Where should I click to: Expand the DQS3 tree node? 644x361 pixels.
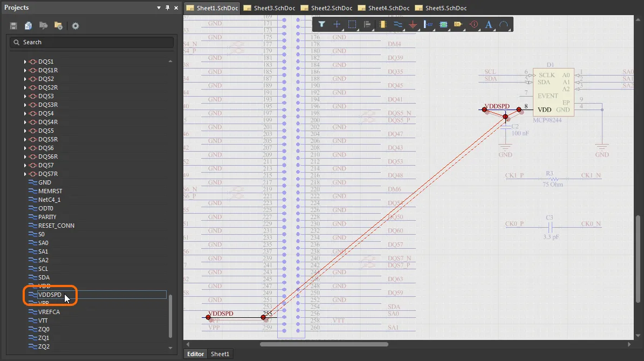[x=25, y=96]
